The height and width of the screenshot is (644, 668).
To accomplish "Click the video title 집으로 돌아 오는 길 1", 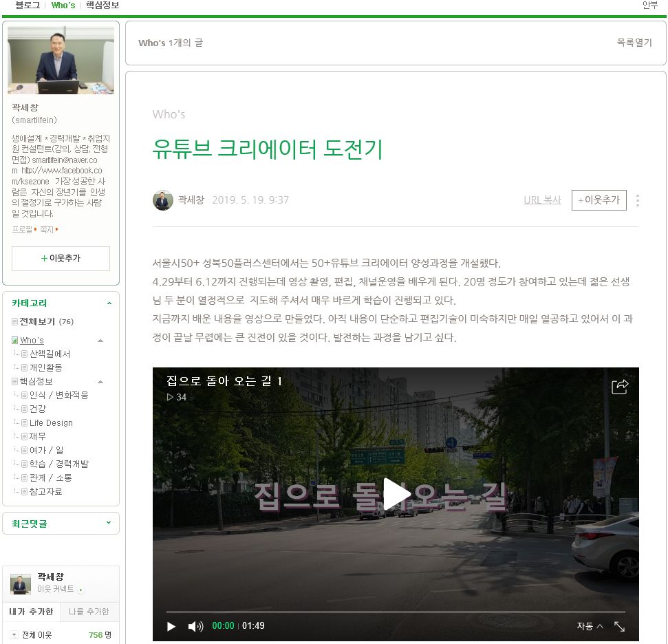I will click(224, 381).
